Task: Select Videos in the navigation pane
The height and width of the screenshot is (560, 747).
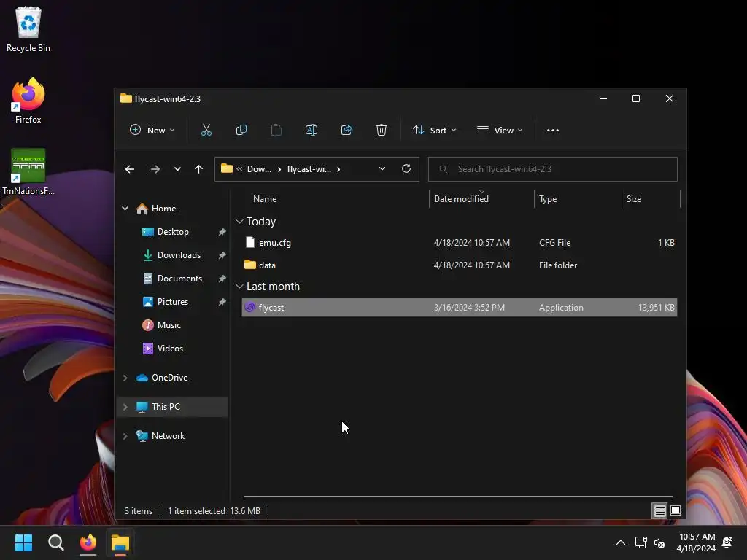Action: pos(170,348)
